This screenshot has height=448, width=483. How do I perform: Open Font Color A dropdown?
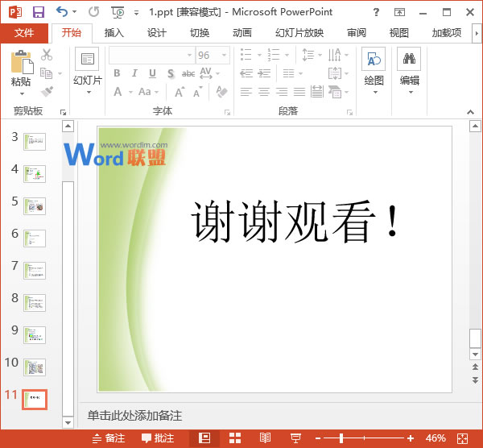(x=130, y=92)
